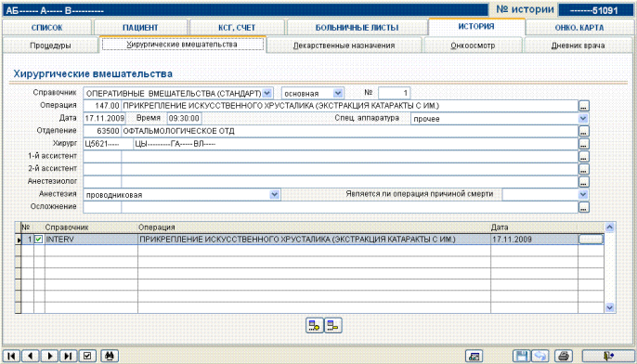Viewport: 637px width, 364px height.
Task: Add a new surgery row icon
Action: pos(315,325)
